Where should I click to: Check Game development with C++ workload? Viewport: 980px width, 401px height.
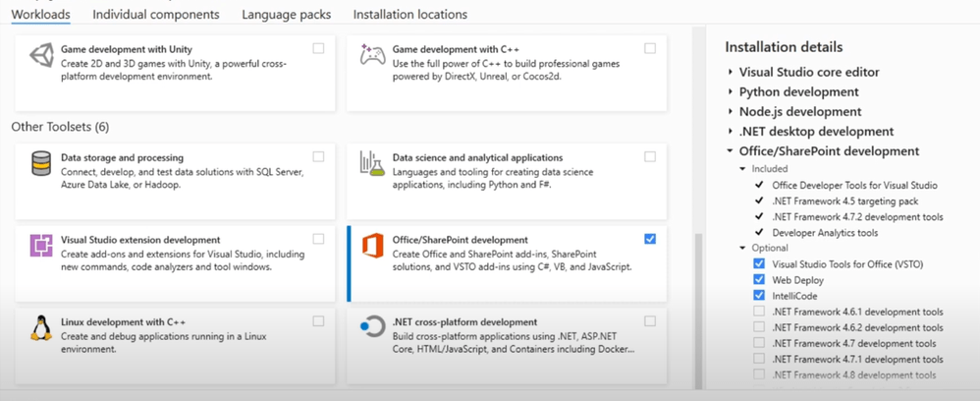(x=650, y=48)
